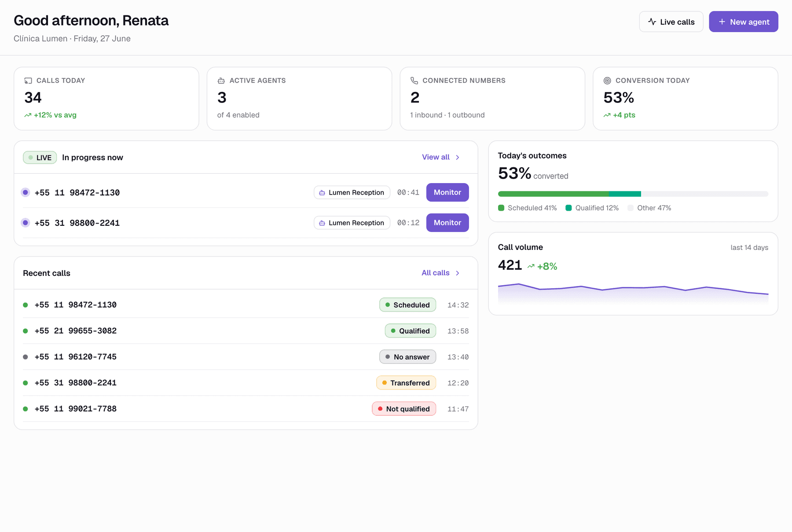Click the 1 inbound · 1 outbound text
This screenshot has height=532, width=792.
click(x=447, y=115)
